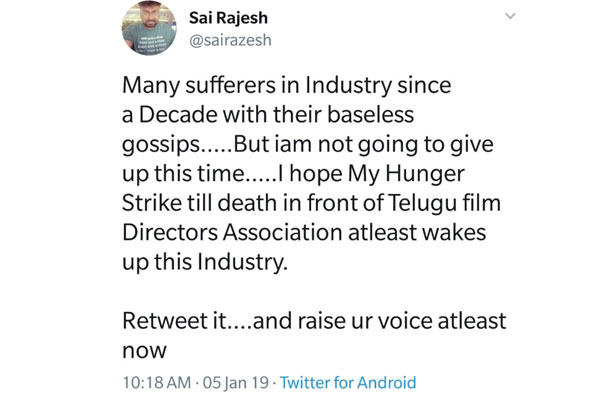This screenshot has width=600, height=400.
Task: Click the 05 Jan 19 date
Action: click(236, 382)
